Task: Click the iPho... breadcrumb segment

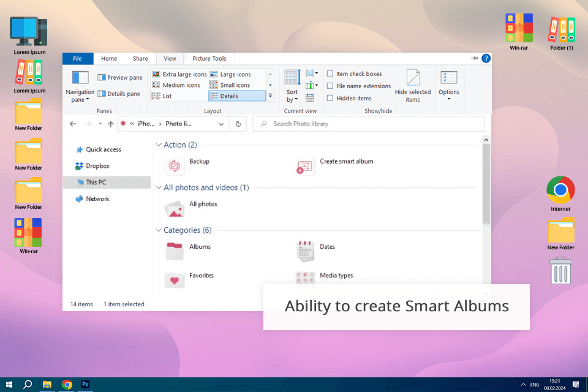Action: pos(146,124)
